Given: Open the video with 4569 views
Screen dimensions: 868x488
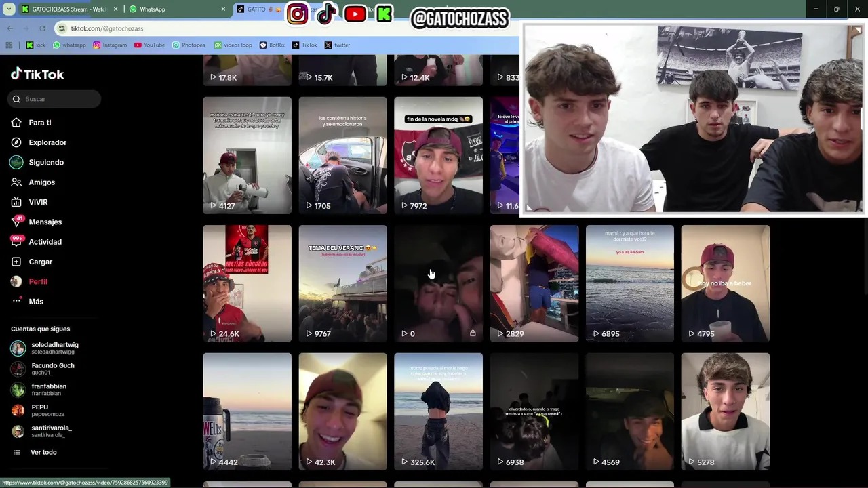Looking at the screenshot, I should point(630,411).
